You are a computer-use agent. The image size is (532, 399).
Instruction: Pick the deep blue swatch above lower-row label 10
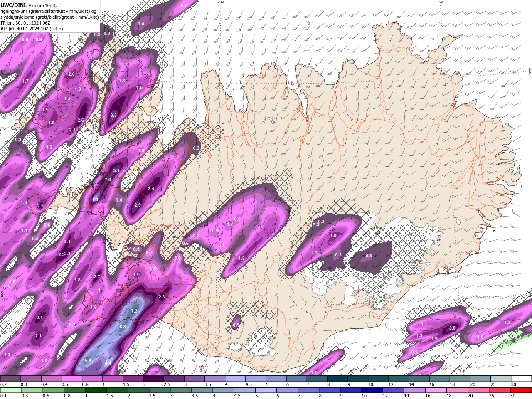click(372, 390)
